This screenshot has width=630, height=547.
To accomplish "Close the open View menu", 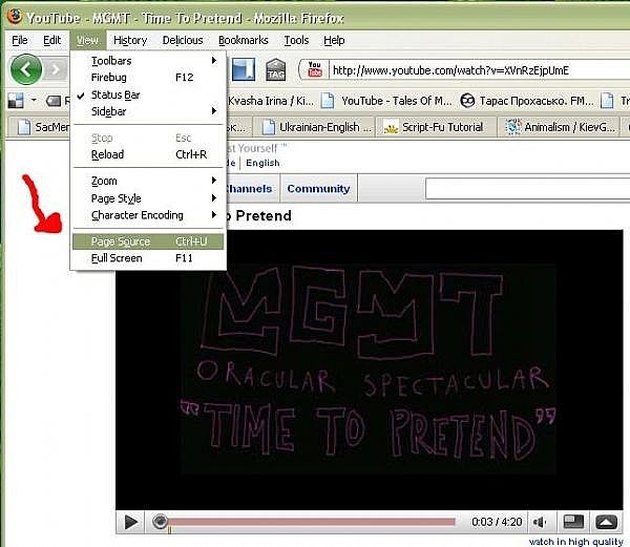I will [87, 40].
